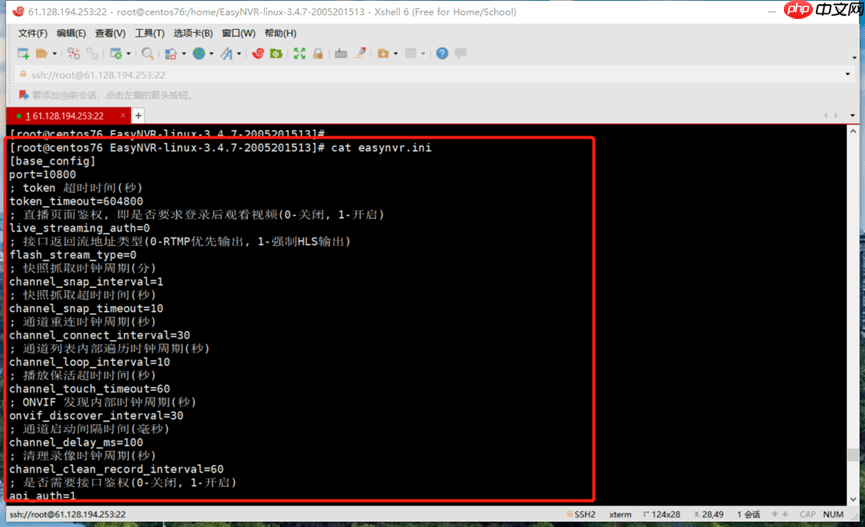Expand the Font icon dropdown arrow

click(x=238, y=54)
